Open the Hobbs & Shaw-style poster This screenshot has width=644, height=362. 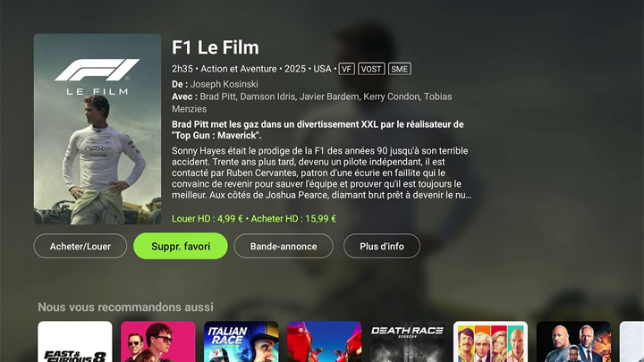[573, 341]
